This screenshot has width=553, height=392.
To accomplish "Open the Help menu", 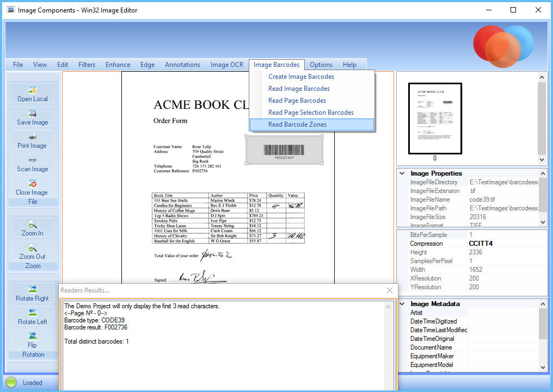I will click(349, 65).
